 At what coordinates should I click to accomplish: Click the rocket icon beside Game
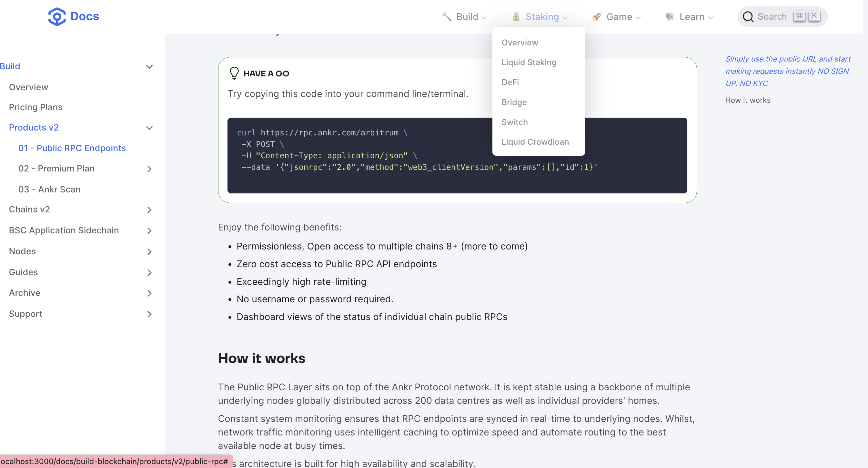click(596, 16)
